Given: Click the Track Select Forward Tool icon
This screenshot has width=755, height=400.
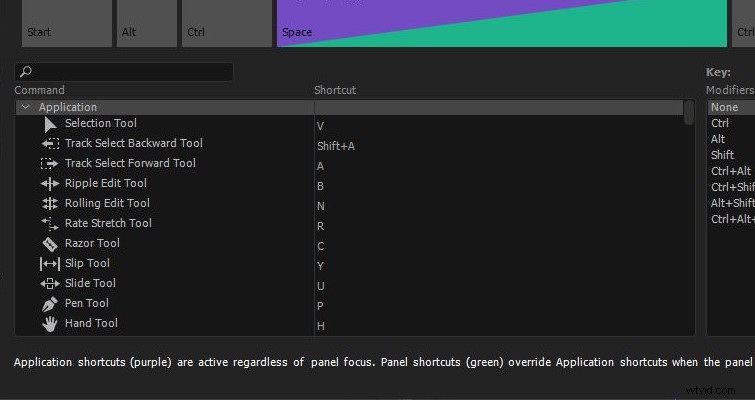Looking at the screenshot, I should (x=50, y=164).
